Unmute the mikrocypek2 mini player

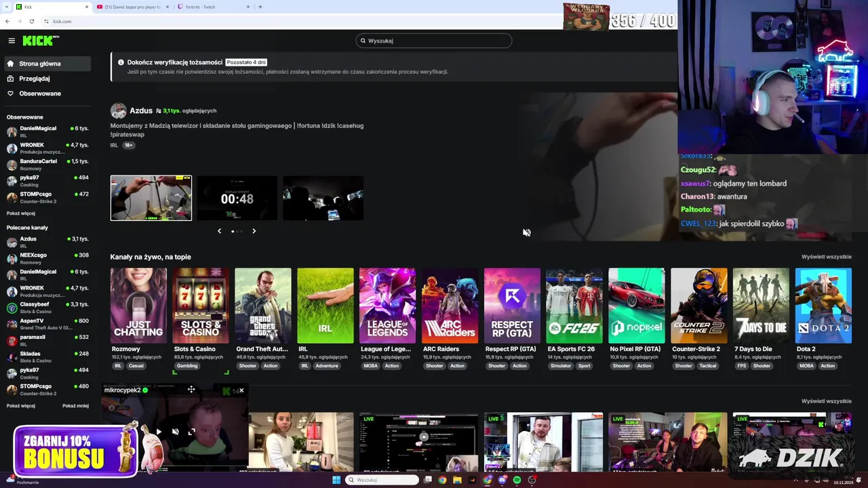[x=175, y=431]
